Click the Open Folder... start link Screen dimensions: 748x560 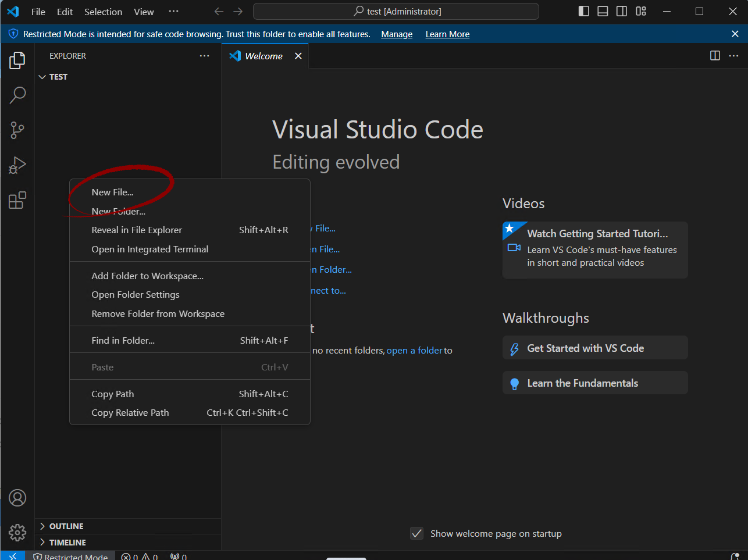(331, 270)
